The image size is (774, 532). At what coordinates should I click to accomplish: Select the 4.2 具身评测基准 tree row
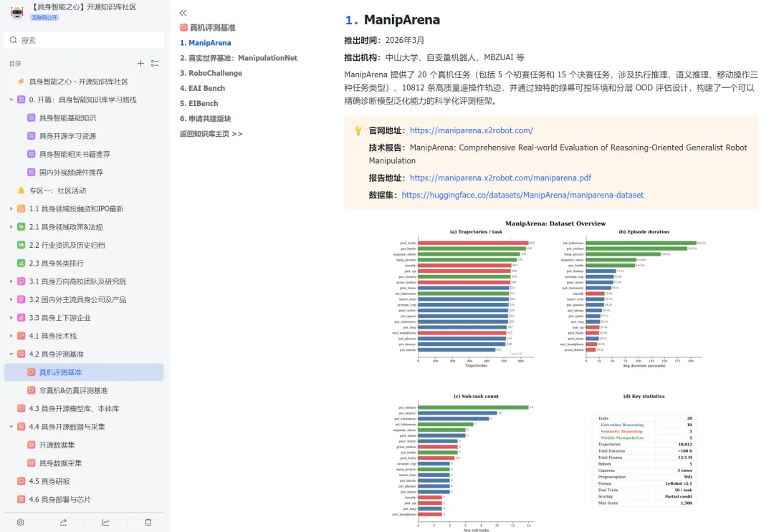point(84,354)
